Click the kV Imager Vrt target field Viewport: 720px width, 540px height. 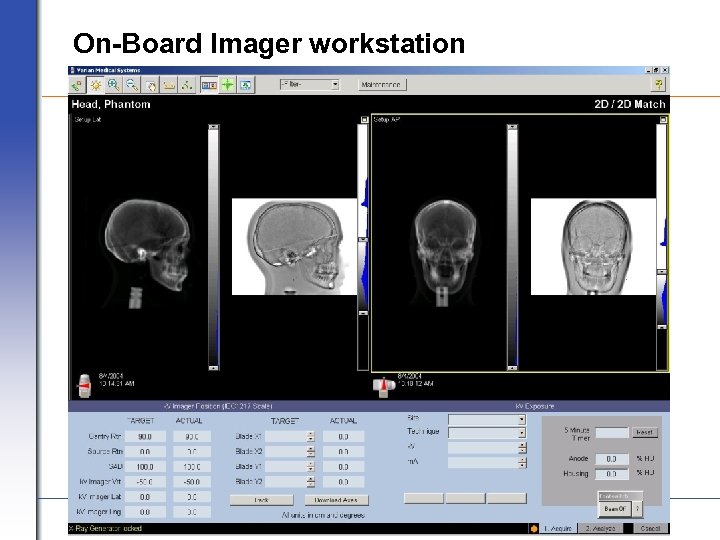[145, 482]
